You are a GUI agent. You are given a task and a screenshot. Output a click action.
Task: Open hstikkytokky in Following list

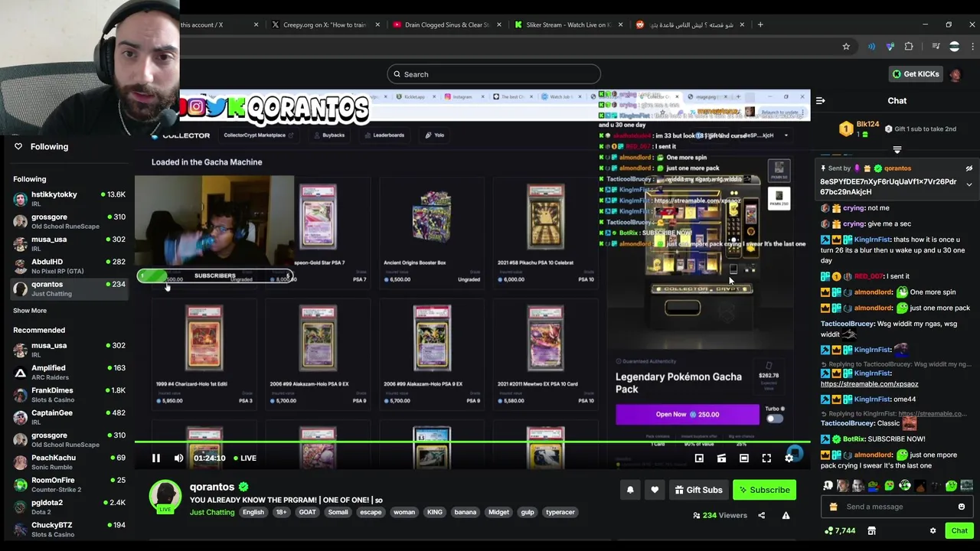(x=69, y=199)
